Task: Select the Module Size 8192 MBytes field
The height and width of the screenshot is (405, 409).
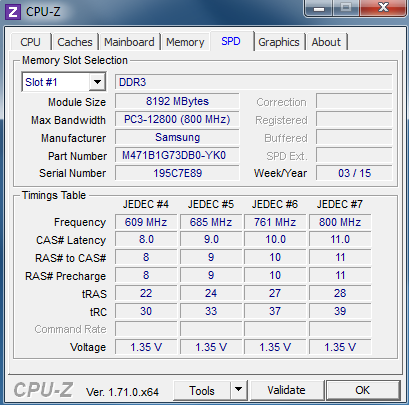Action: point(177,101)
